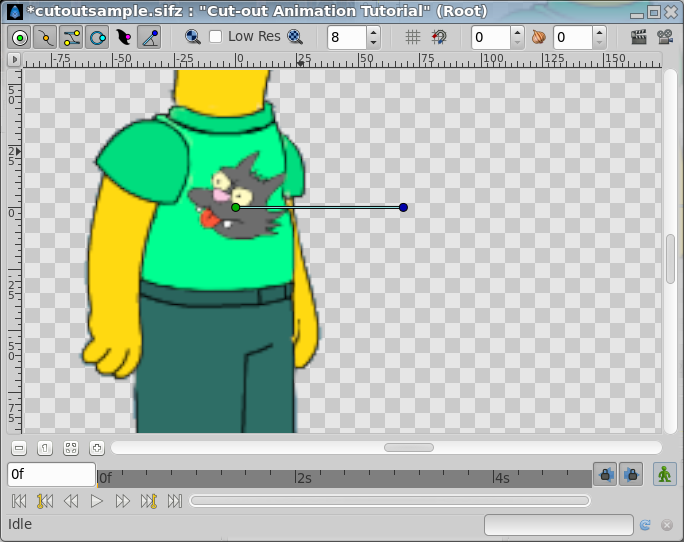Viewport: 684px width, 542px height.
Task: Reset zoom to 1:1
Action: pyautogui.click(x=45, y=448)
